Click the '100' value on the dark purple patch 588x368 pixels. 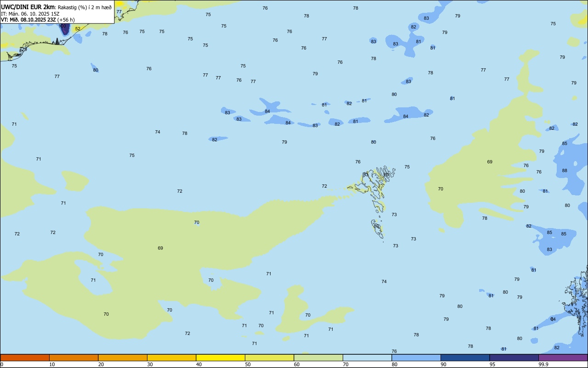(x=62, y=26)
